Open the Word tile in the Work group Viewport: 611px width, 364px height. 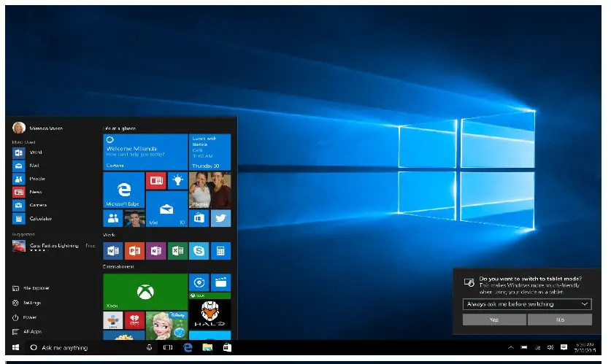pyautogui.click(x=113, y=251)
